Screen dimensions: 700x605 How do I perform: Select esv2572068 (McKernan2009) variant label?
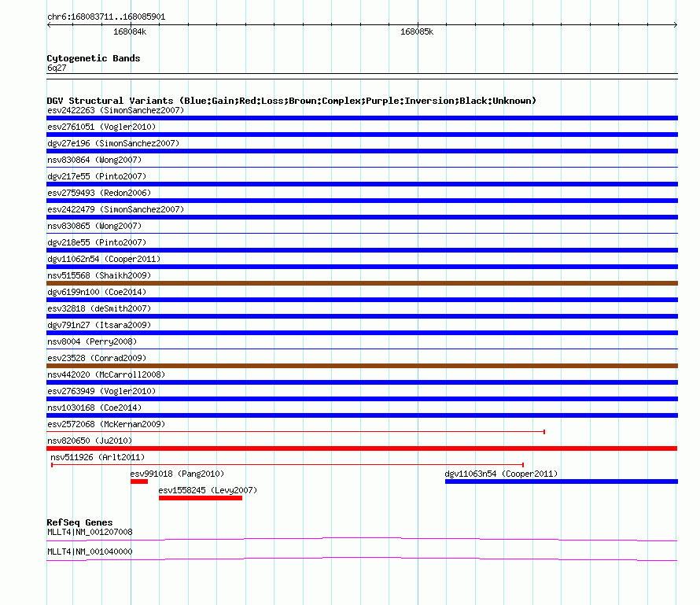[106, 424]
